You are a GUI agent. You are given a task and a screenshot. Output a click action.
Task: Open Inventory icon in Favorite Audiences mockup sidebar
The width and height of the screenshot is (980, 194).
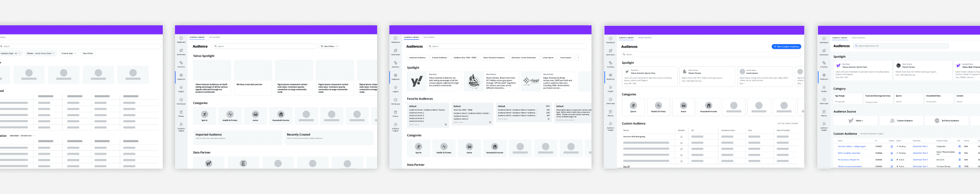[395, 63]
